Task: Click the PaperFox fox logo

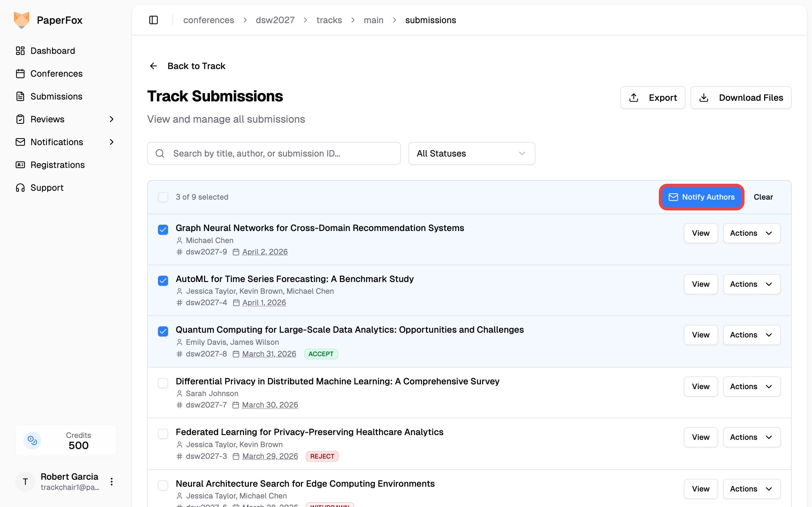Action: (22, 20)
